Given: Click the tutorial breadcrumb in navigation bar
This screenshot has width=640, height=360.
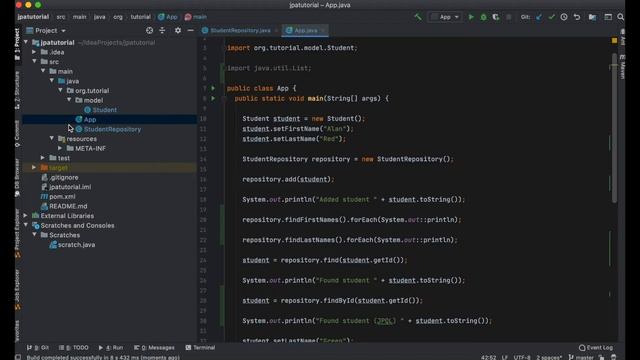Looking at the screenshot, I should tap(140, 17).
